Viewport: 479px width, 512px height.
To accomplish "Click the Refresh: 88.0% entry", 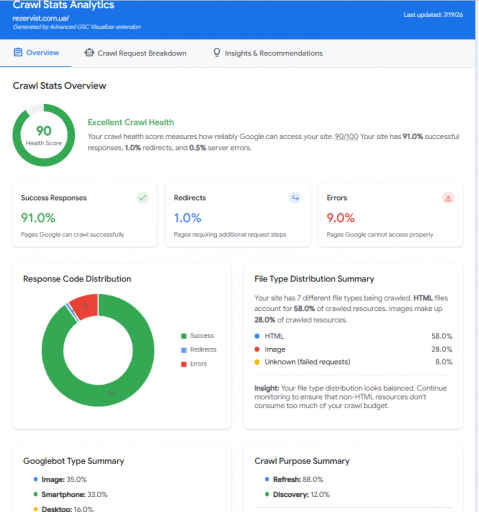I will (298, 480).
